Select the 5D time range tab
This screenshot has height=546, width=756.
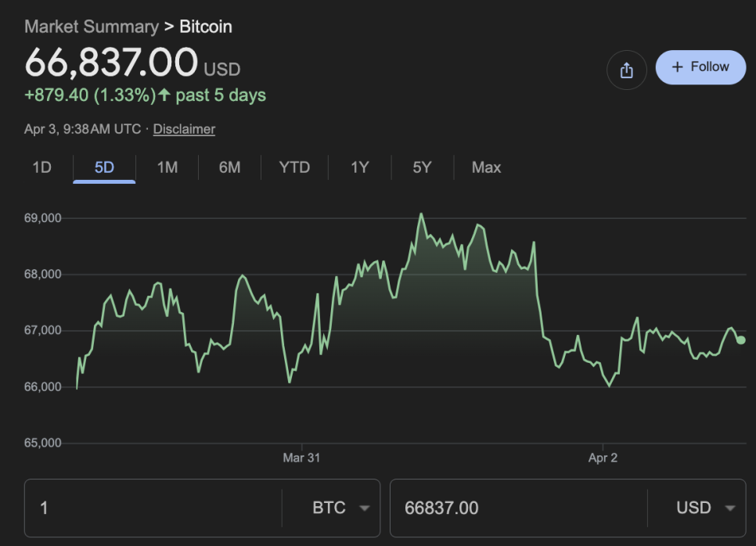click(104, 167)
